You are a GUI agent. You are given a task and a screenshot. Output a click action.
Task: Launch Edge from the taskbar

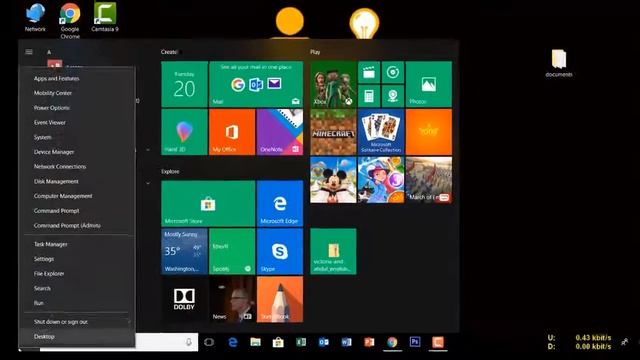pyautogui.click(x=233, y=342)
